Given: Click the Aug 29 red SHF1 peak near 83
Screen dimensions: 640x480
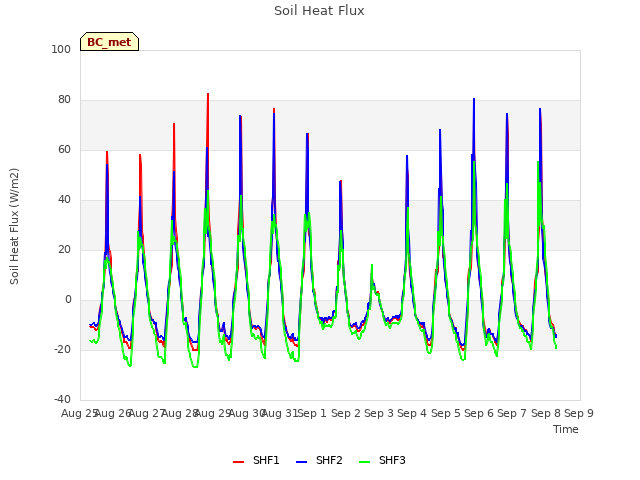Looking at the screenshot, I should (208, 94).
